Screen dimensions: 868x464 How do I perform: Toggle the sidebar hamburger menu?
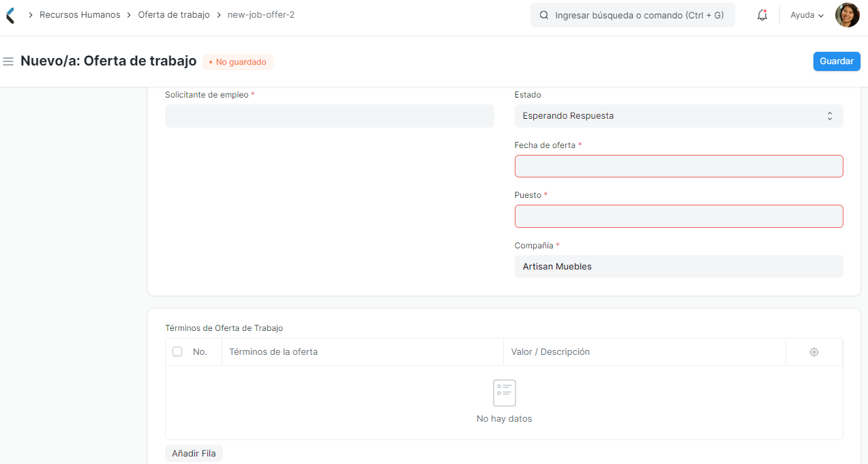(8, 61)
